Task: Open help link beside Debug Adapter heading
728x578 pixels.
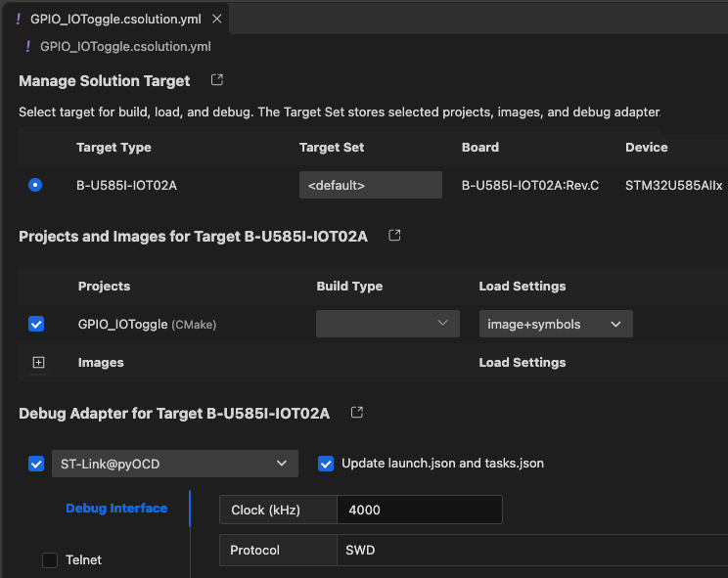Action: 356,412
